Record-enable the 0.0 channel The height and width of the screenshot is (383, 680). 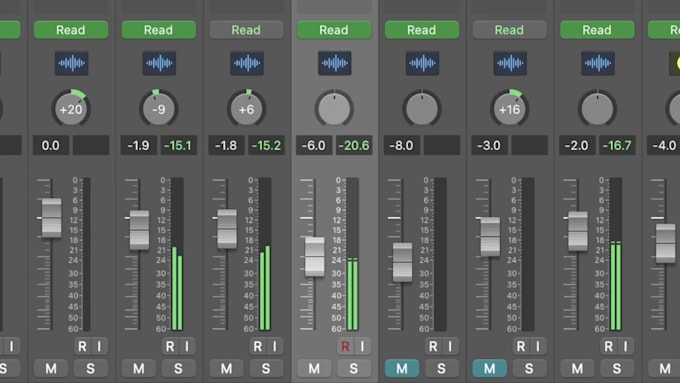tap(82, 346)
